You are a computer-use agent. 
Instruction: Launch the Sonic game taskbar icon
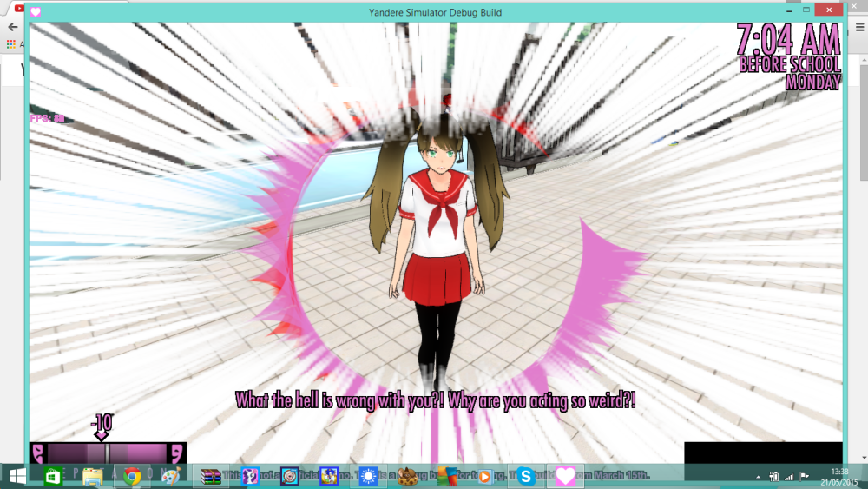pos(329,476)
